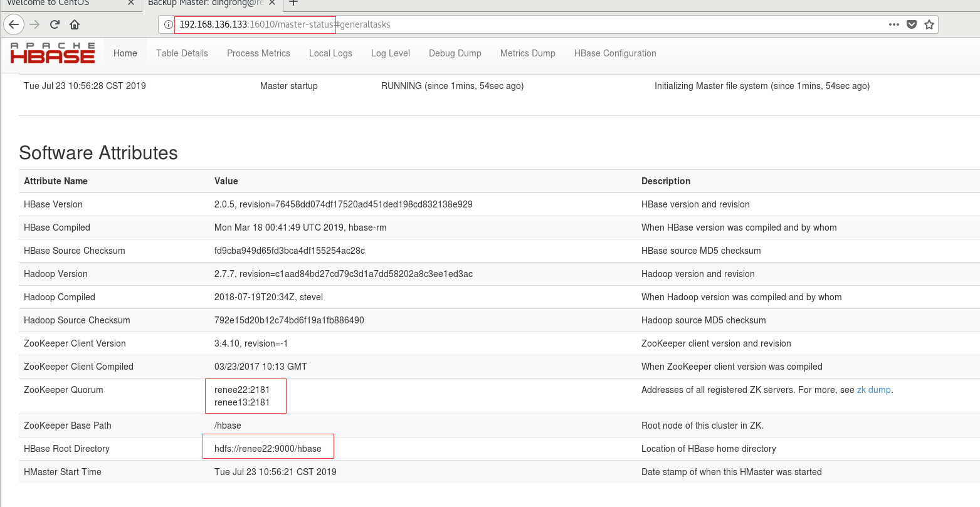The width and height of the screenshot is (980, 507).
Task: Close the Backup Master tab
Action: pos(272,3)
